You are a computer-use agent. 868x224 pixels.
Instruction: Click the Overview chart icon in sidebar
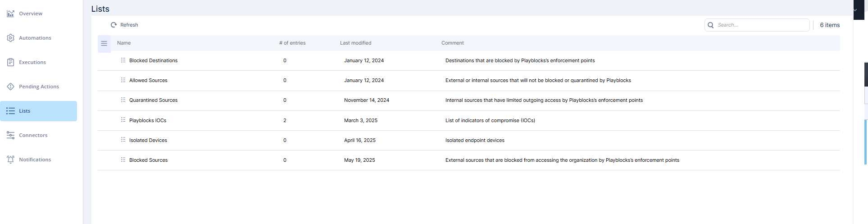click(x=10, y=14)
